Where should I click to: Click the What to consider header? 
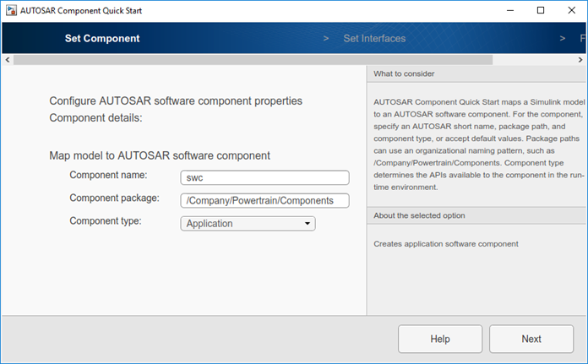point(404,74)
